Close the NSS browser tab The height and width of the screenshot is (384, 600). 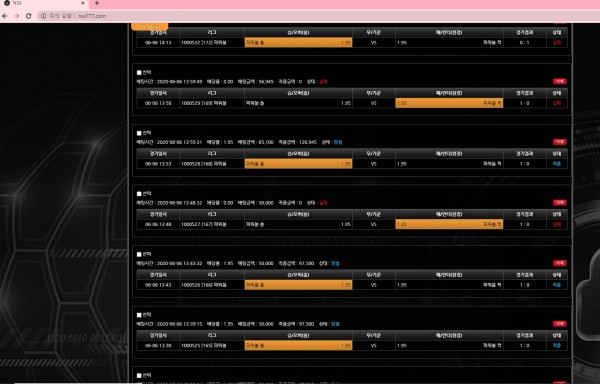[83, 3]
